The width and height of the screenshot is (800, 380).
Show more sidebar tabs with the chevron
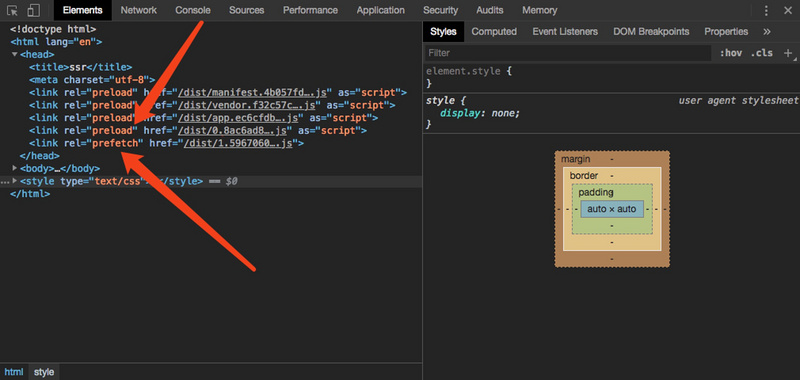tap(766, 32)
